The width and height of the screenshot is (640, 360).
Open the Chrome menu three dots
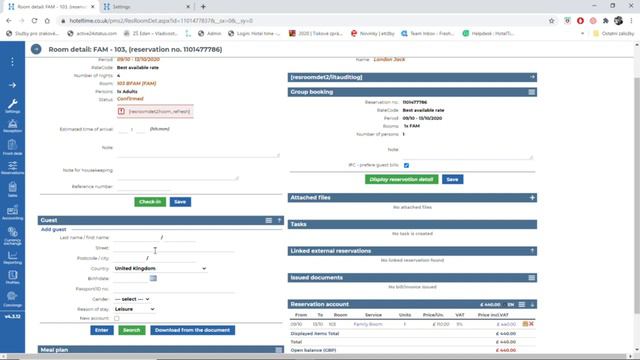tap(631, 20)
